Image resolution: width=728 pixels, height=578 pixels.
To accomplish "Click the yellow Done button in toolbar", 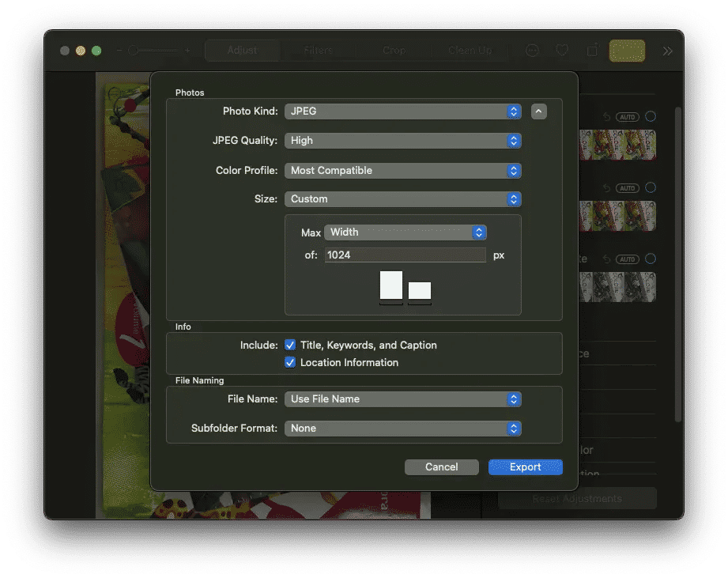I will click(627, 51).
